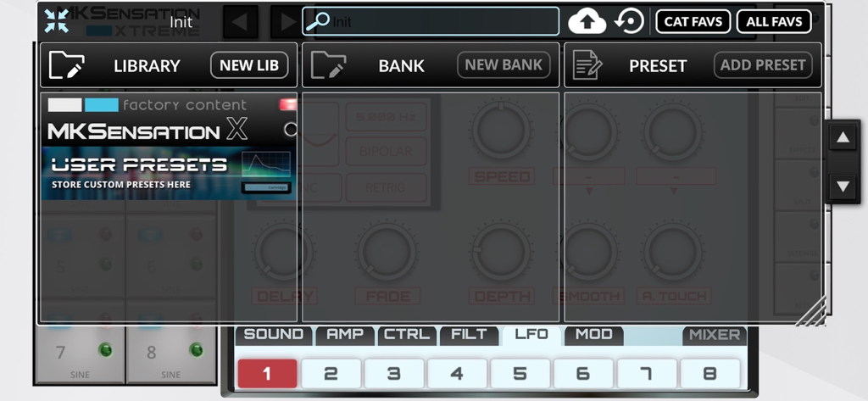The image size is (868, 401).
Task: Select the LFO tab
Action: tap(531, 335)
